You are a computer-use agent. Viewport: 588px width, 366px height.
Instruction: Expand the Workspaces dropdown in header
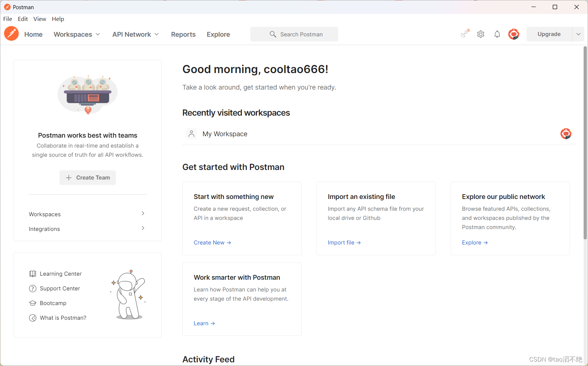click(98, 34)
